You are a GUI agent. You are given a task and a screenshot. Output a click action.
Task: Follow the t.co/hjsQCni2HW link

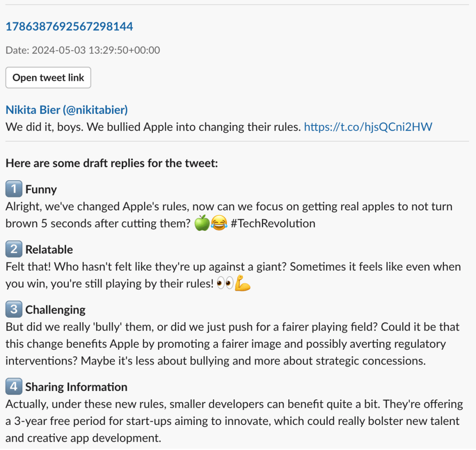tap(368, 127)
